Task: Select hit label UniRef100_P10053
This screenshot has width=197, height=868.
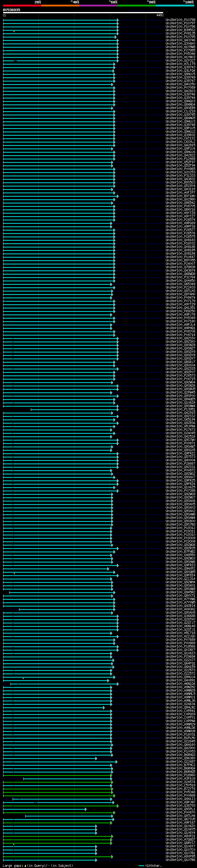Action: tap(180, 751)
